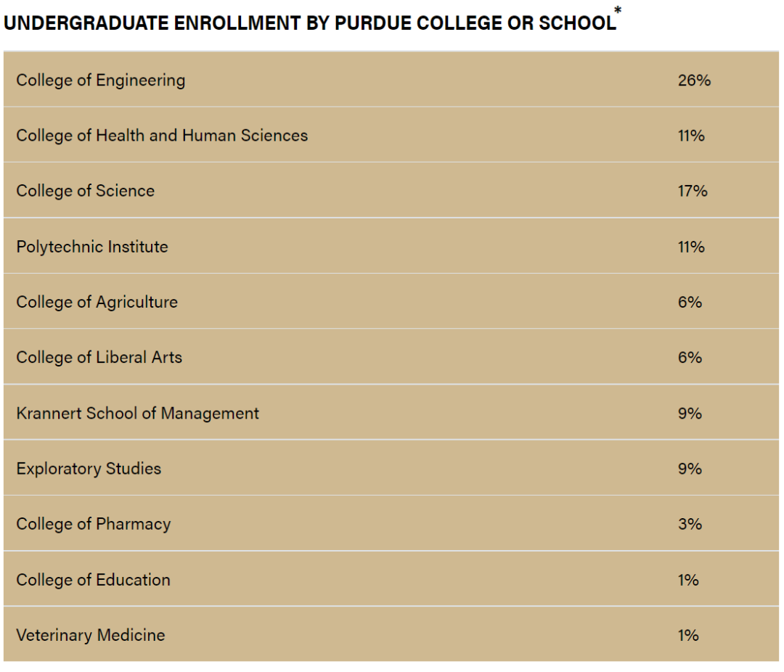Select the College of Engineering row label
The height and width of the screenshot is (672, 784).
point(101,80)
